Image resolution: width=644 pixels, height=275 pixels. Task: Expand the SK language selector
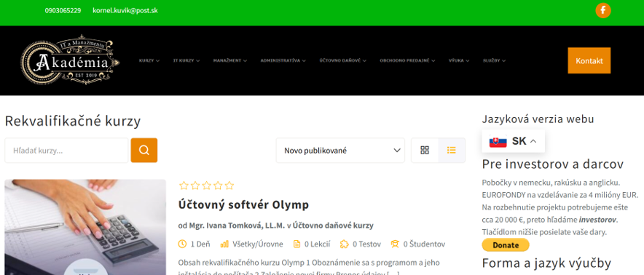[513, 141]
